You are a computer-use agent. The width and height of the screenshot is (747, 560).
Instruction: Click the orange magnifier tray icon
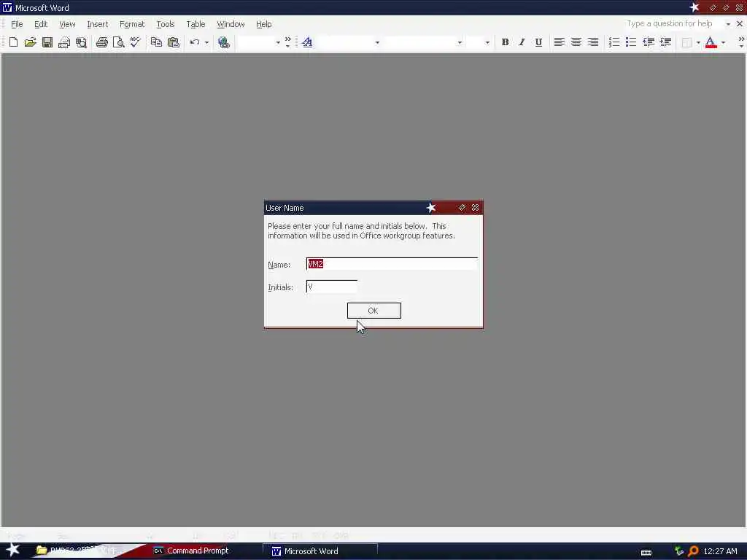pos(693,551)
